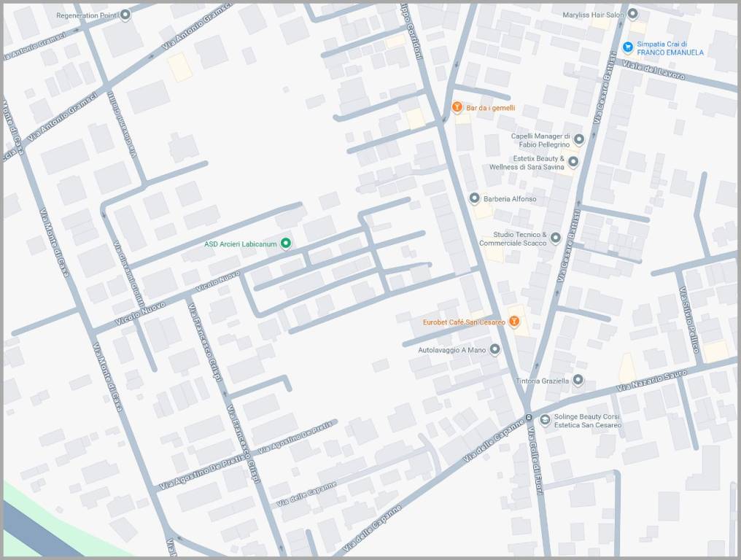This screenshot has height=560, width=741.
Task: Click the Simpatia Crai di FRANCO EMANUELA label
Action: (x=670, y=48)
